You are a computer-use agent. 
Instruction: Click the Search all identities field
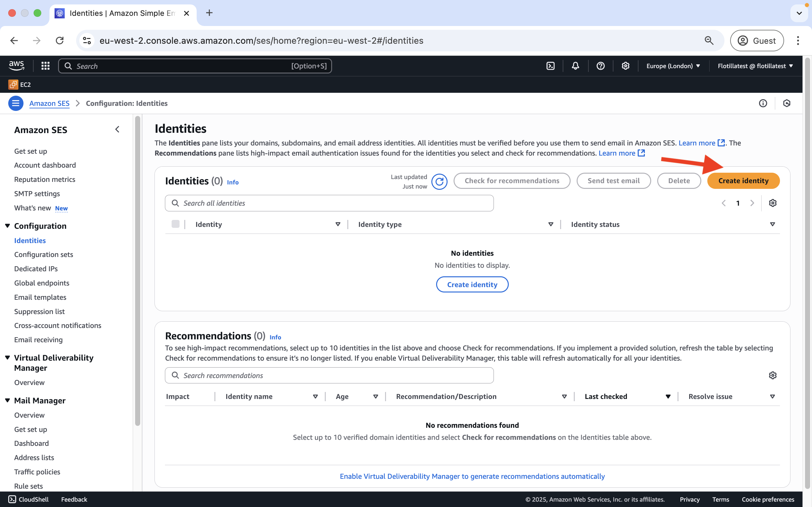[x=329, y=203]
